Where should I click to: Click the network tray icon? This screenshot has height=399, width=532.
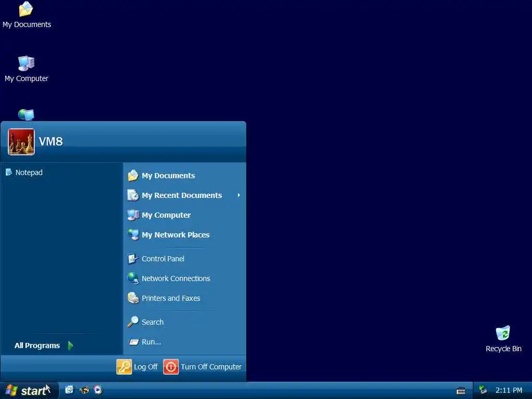click(483, 390)
